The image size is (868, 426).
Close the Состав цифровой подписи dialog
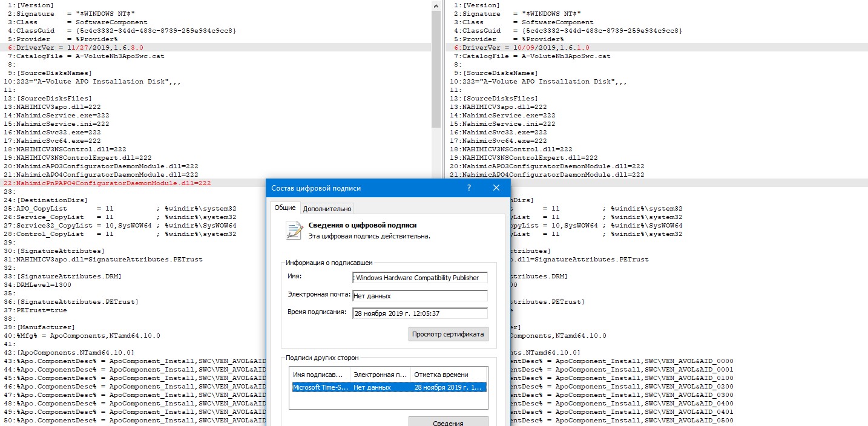pyautogui.click(x=496, y=188)
